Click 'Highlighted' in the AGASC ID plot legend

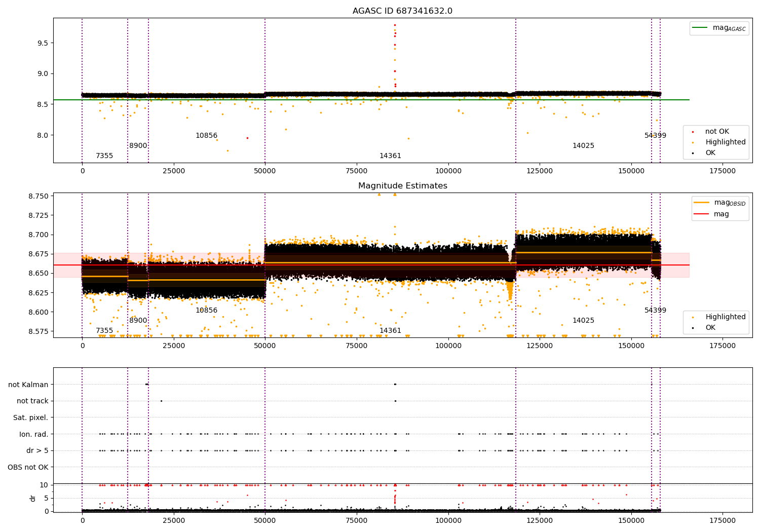725,142
